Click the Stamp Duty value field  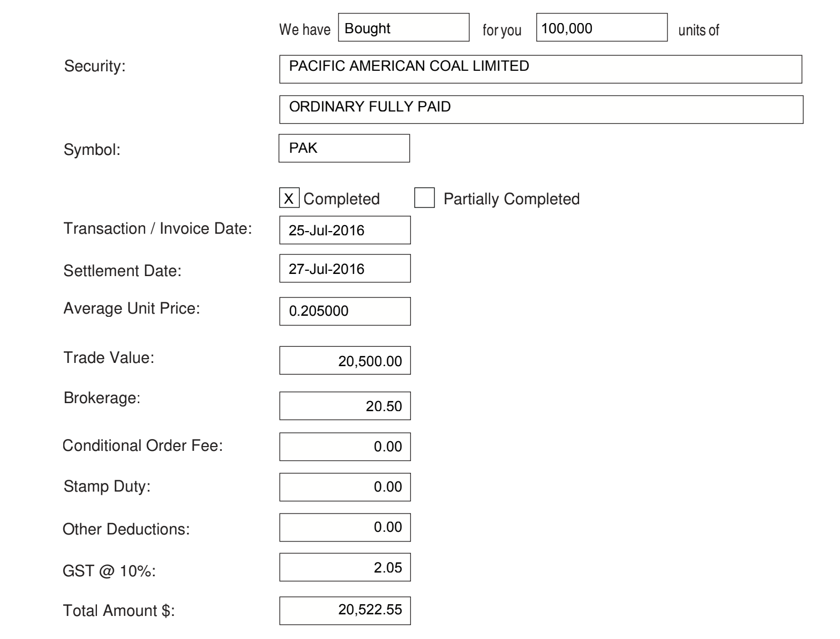point(345,487)
